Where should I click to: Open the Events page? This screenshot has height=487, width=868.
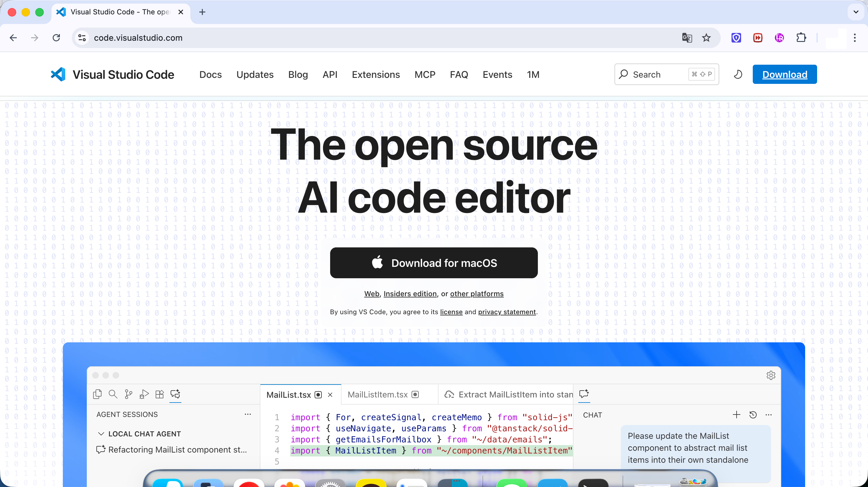click(497, 75)
